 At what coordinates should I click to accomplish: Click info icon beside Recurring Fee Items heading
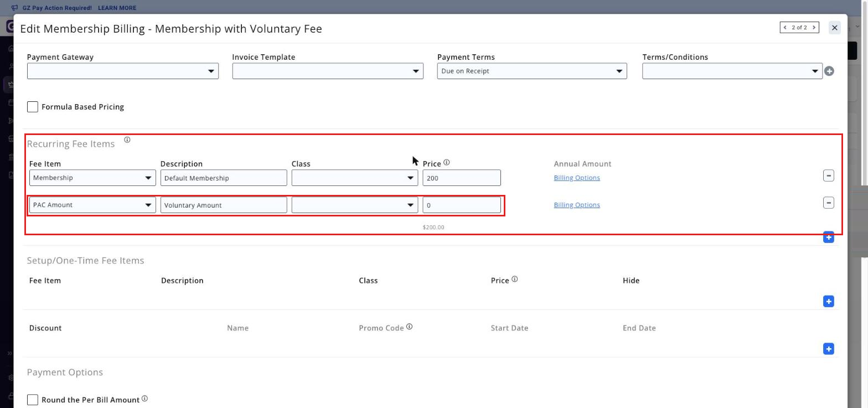(x=127, y=140)
